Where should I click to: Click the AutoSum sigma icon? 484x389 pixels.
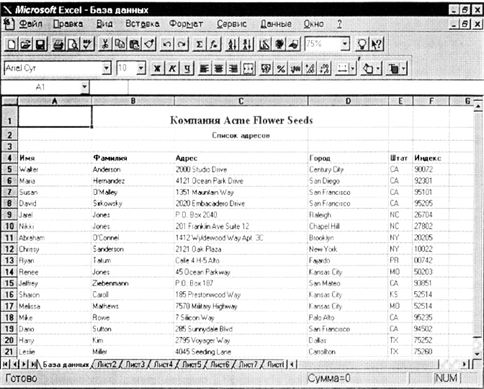[199, 44]
